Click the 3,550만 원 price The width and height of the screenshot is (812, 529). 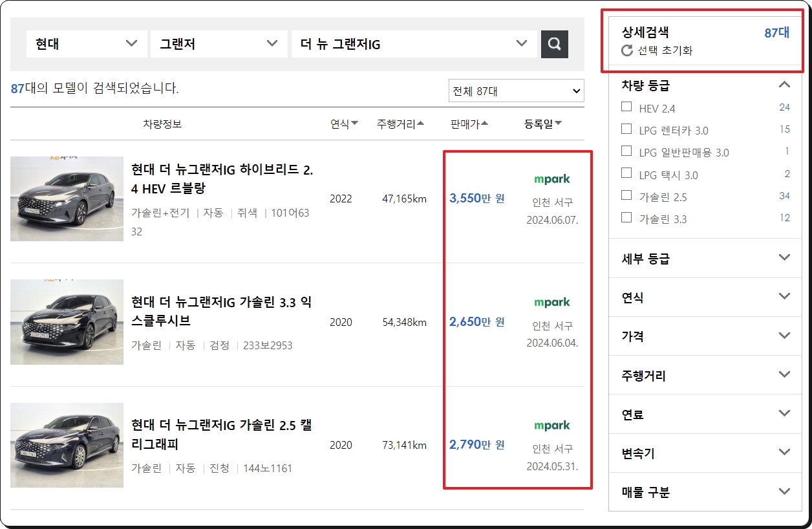(477, 199)
